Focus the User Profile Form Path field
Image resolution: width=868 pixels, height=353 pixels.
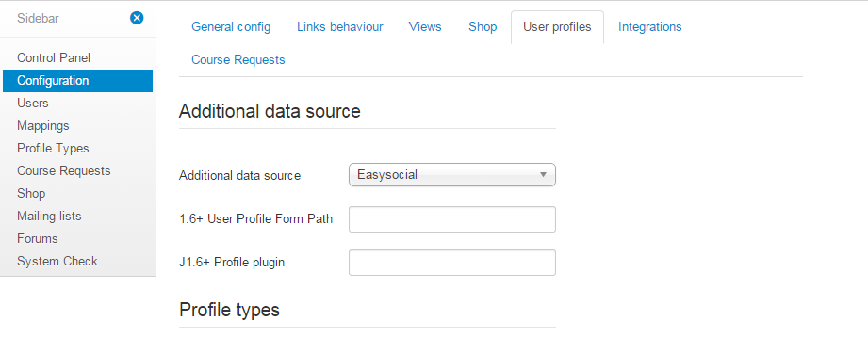(451, 219)
